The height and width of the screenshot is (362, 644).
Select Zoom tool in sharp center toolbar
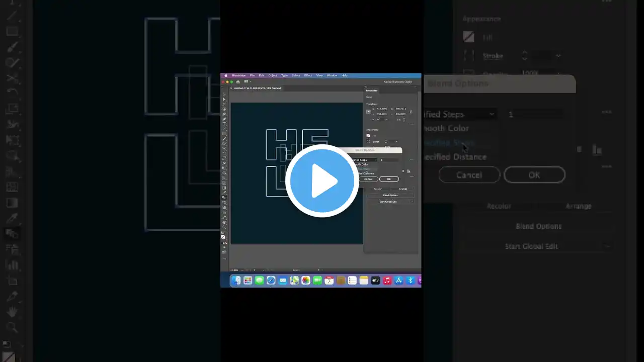point(224,227)
